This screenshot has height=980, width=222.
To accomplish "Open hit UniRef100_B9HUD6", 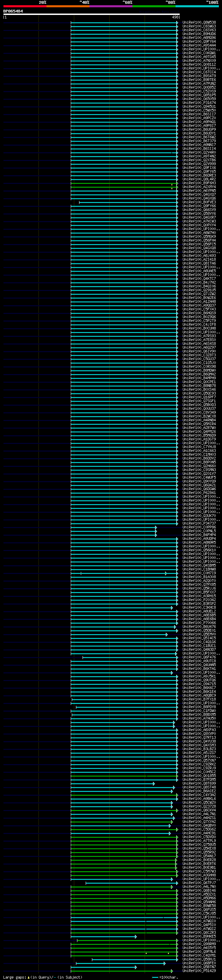I will click(199, 34).
